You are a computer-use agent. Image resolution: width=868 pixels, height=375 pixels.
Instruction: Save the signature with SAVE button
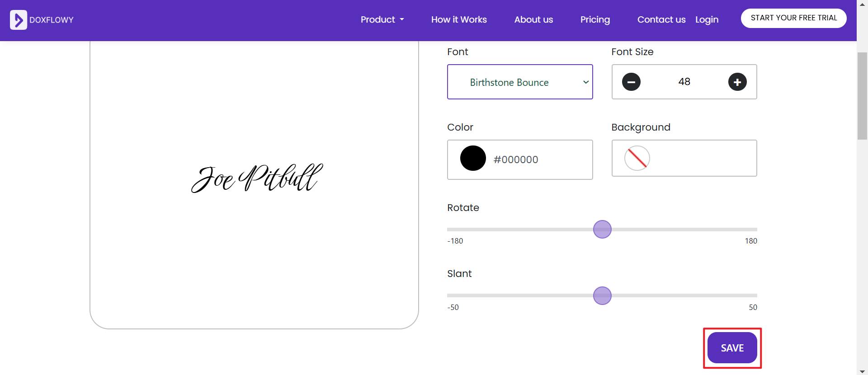[732, 348]
